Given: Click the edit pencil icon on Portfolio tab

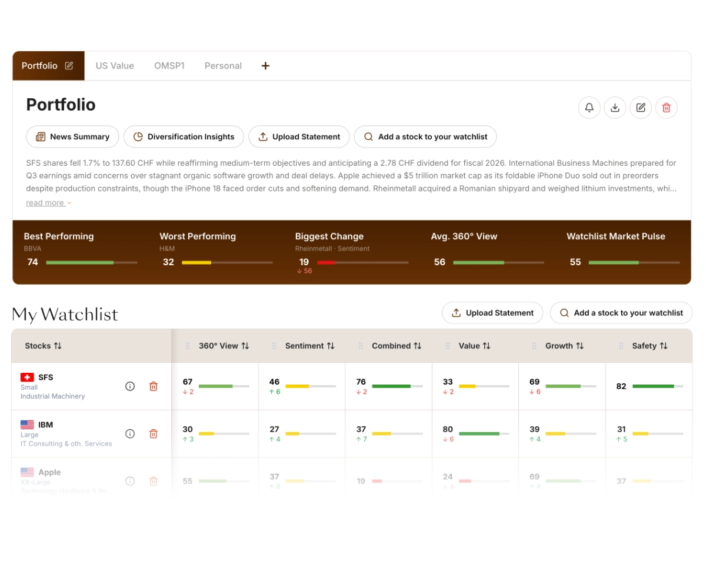Looking at the screenshot, I should click(69, 66).
